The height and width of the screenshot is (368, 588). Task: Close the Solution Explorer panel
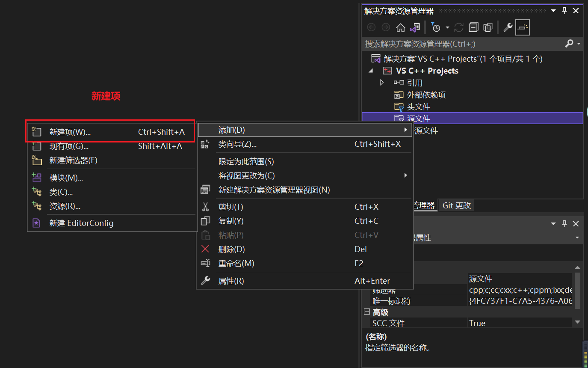(x=576, y=11)
